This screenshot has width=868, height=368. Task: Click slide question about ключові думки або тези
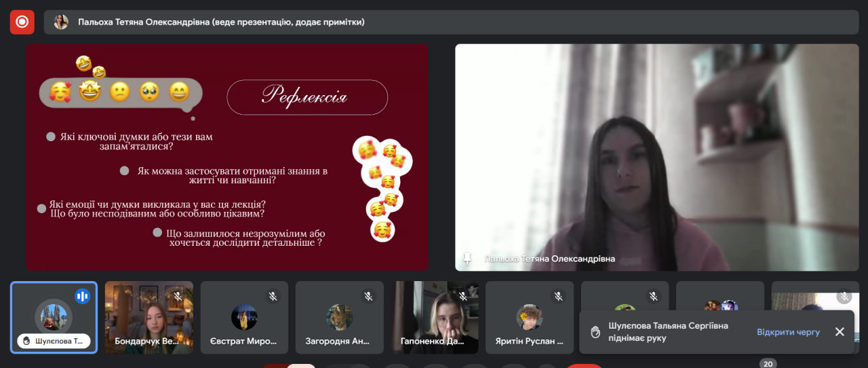point(136,141)
